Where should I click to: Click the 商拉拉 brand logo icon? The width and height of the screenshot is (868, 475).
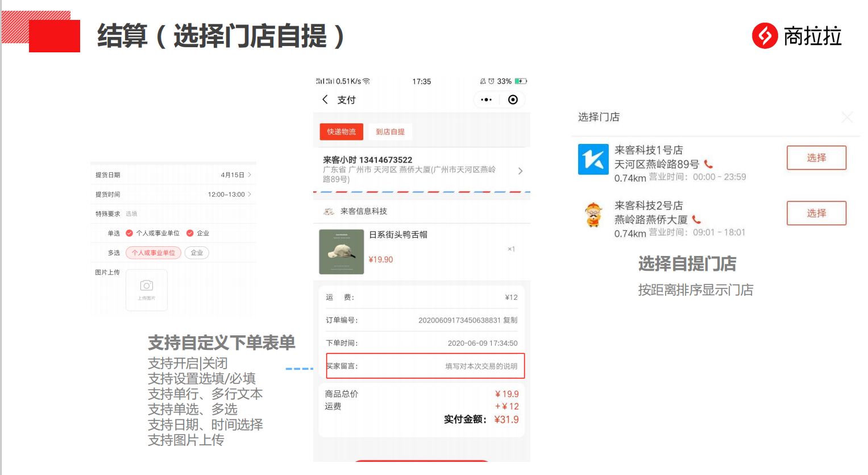[x=765, y=36]
